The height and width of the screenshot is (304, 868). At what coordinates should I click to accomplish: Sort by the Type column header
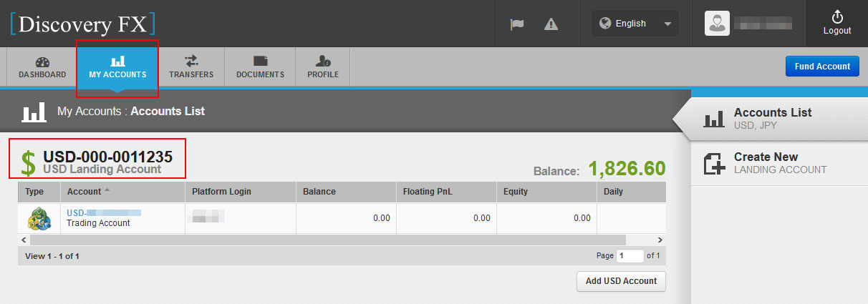pyautogui.click(x=39, y=192)
